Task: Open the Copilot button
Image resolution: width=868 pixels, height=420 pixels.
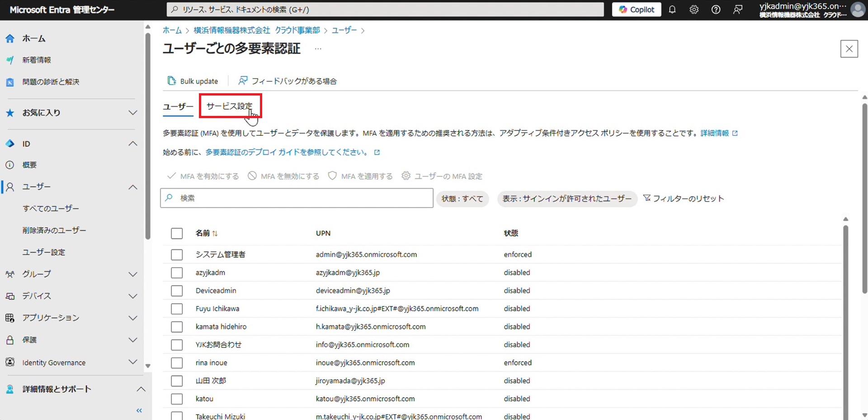Action: coord(636,10)
